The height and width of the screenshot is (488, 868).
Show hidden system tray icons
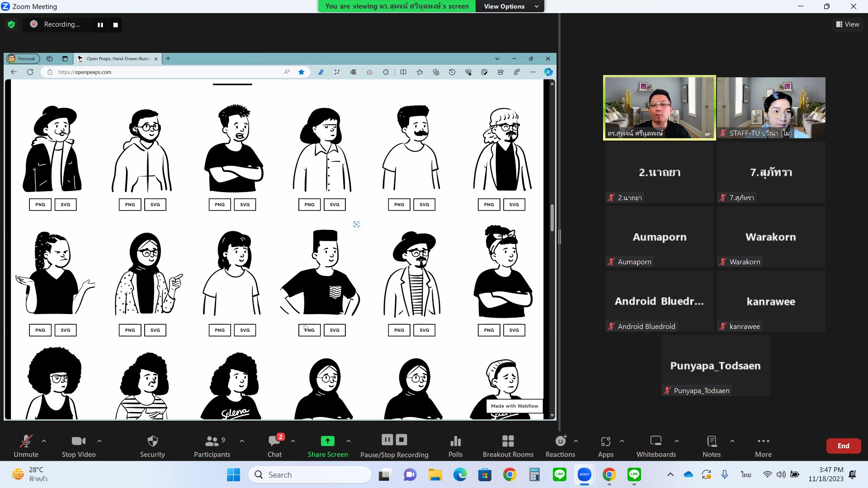[670, 474]
